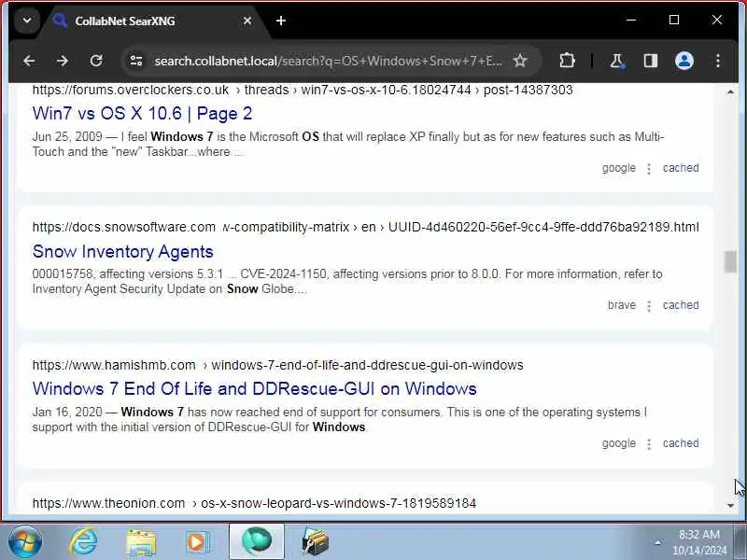
Task: Minimize the browser window
Action: point(631,20)
